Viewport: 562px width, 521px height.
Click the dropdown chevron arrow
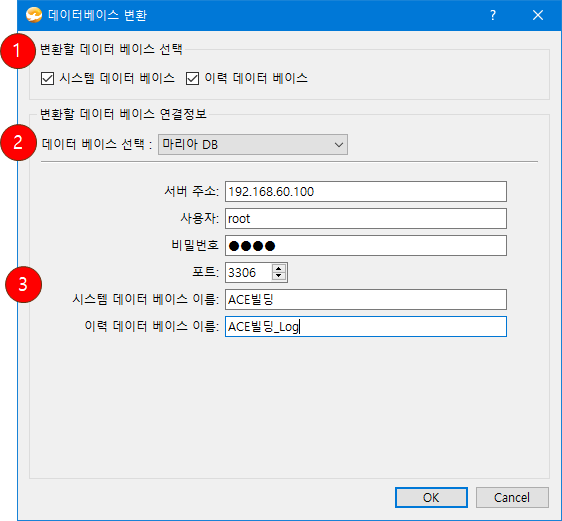pyautogui.click(x=338, y=145)
